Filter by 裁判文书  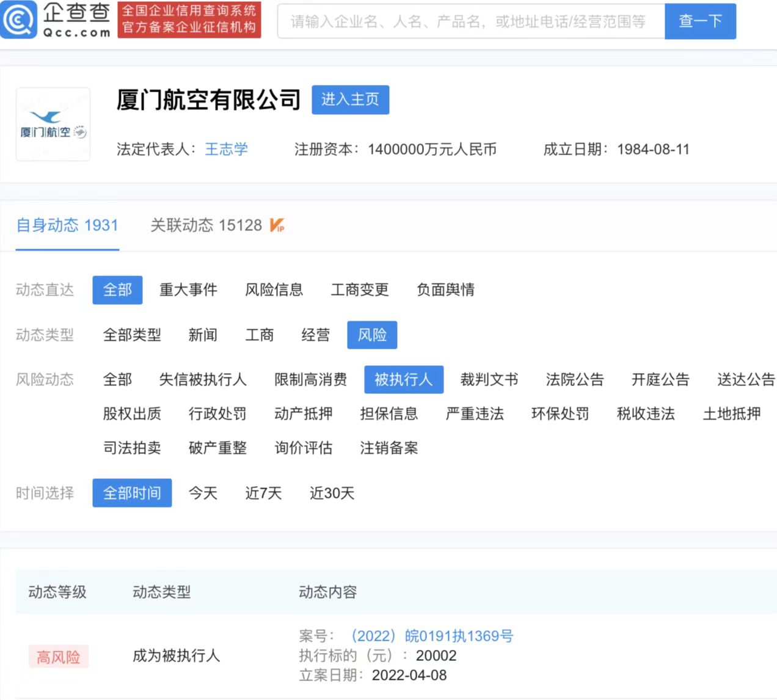489,379
